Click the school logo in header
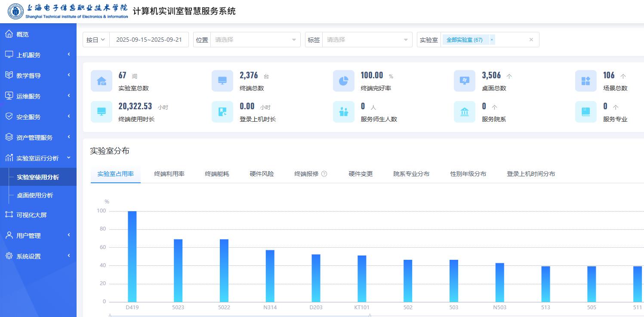This screenshot has width=644, height=317. (16, 12)
